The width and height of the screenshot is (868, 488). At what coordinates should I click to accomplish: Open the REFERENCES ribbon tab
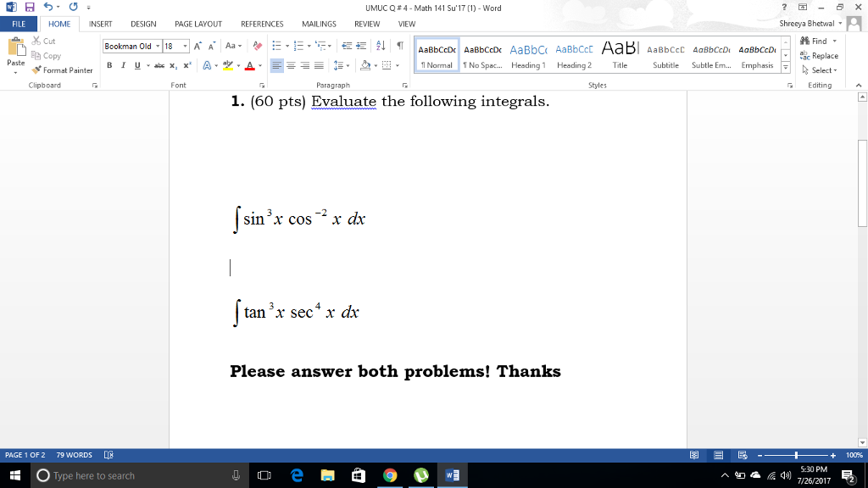(262, 24)
